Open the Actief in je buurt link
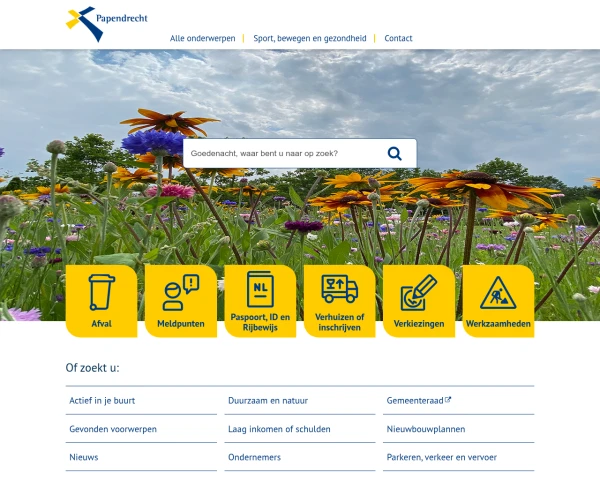Image resolution: width=600 pixels, height=480 pixels. pos(102,401)
